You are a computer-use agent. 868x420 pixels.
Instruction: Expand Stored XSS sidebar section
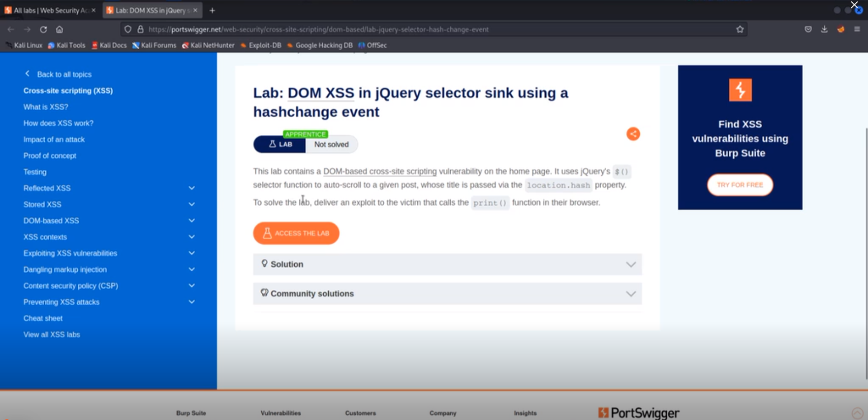191,204
